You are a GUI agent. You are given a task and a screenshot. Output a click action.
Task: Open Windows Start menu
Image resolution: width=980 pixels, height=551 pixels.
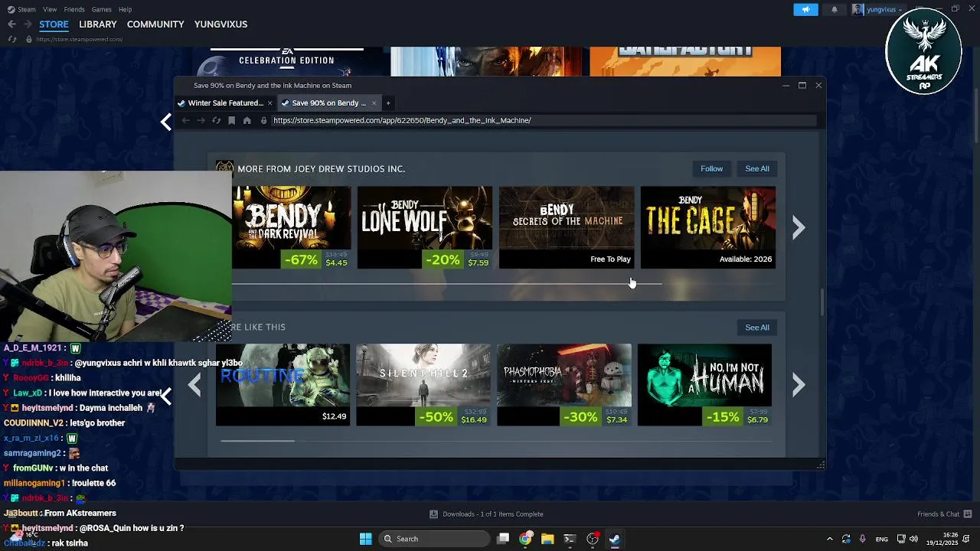click(365, 539)
